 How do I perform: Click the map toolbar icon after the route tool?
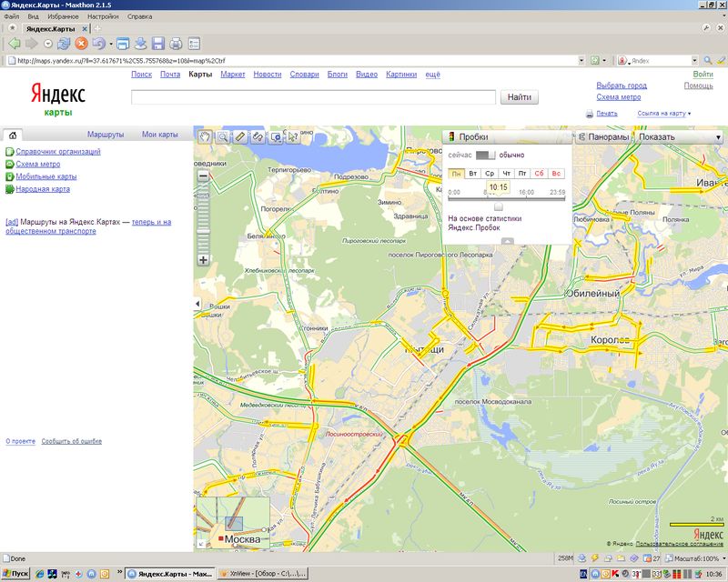click(276, 137)
